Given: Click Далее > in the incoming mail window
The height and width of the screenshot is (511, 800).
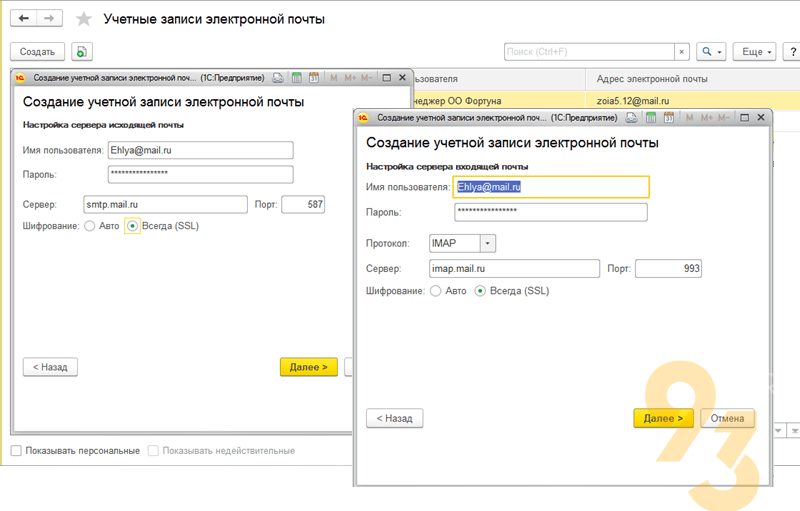Looking at the screenshot, I should pyautogui.click(x=663, y=418).
